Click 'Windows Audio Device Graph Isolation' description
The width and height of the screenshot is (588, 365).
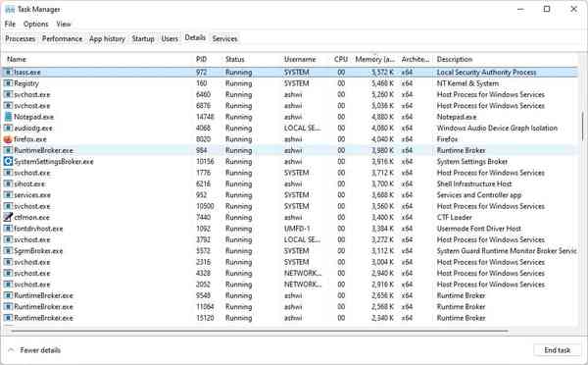497,129
